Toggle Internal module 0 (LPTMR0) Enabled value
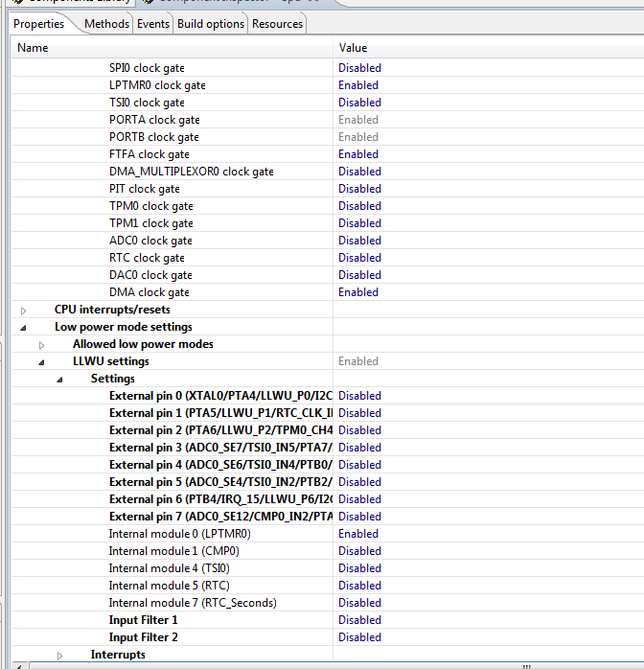 (x=358, y=534)
